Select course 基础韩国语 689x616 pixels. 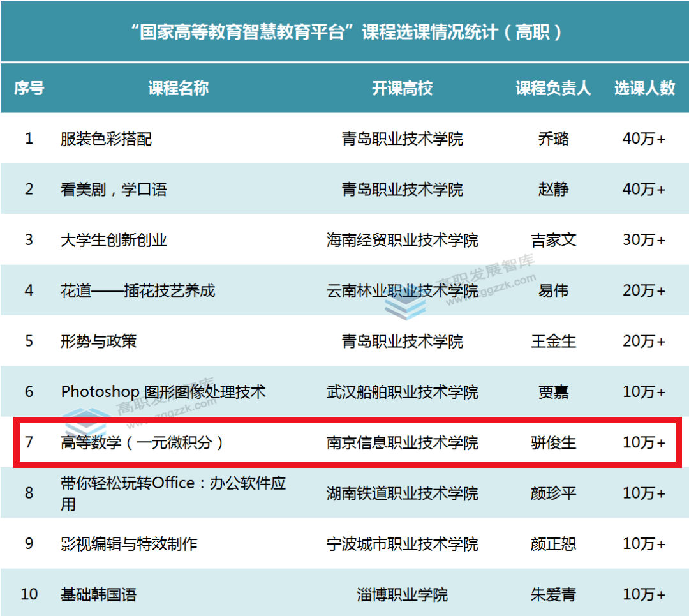(x=98, y=594)
